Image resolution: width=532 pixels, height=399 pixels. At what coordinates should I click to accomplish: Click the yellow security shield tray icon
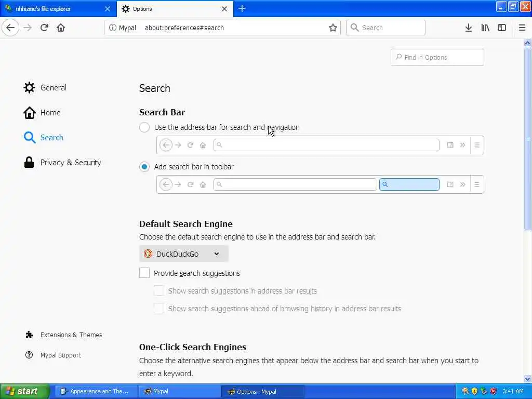(475, 392)
